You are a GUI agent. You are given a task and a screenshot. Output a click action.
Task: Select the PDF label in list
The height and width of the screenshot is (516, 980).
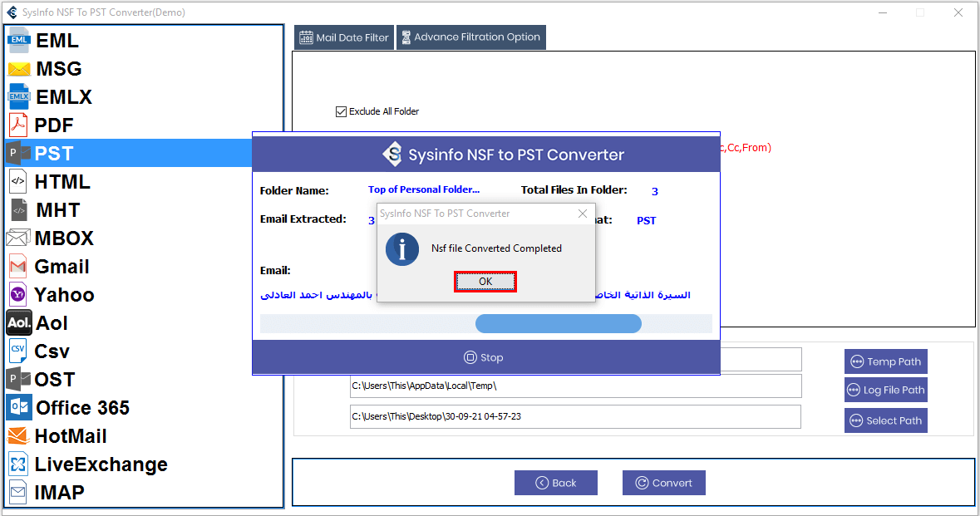54,125
